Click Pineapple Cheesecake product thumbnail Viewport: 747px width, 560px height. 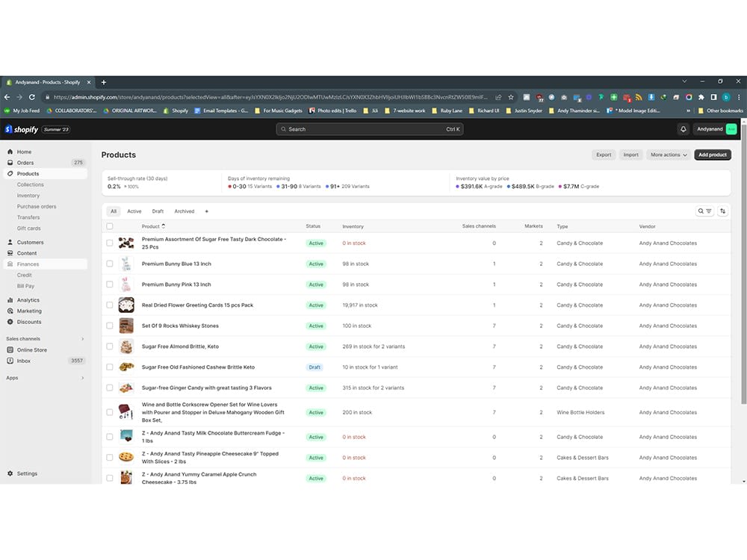click(x=126, y=457)
